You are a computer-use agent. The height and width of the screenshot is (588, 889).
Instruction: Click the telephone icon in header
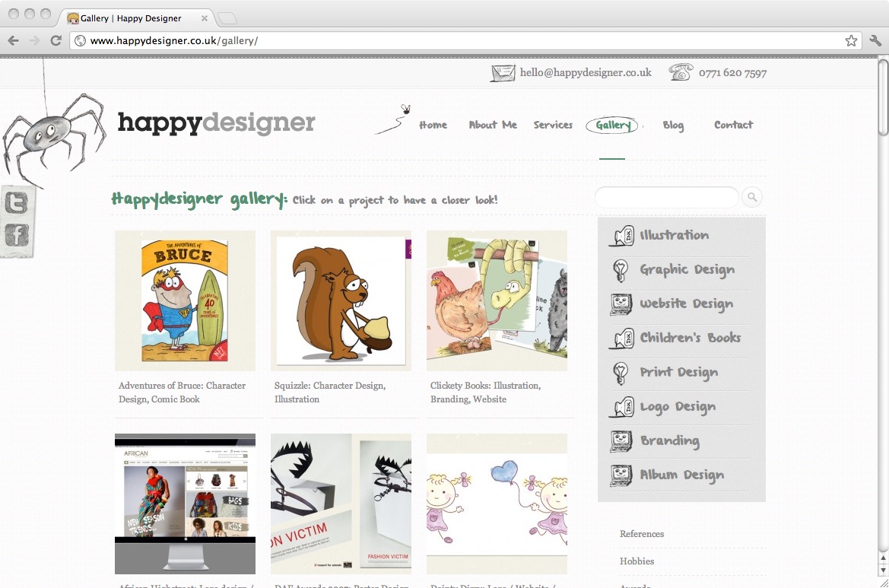681,72
